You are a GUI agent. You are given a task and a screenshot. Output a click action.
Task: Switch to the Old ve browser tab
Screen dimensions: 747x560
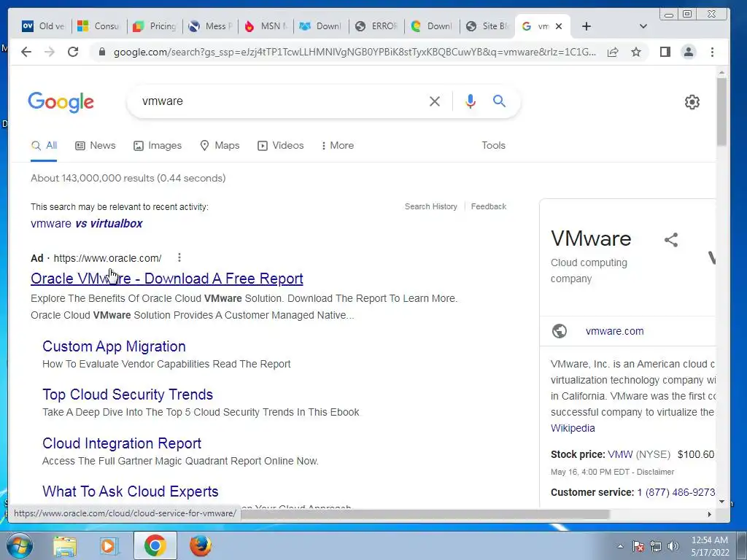[44, 26]
